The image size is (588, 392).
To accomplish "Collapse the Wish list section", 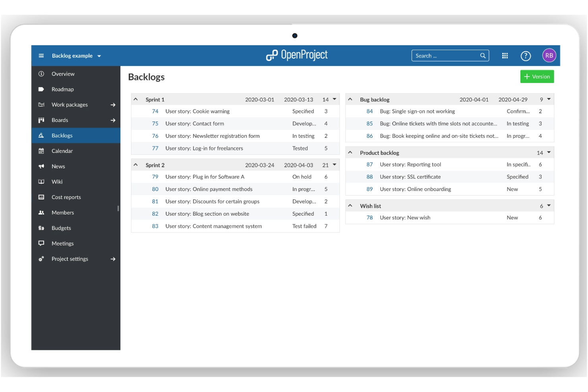I will pyautogui.click(x=350, y=206).
